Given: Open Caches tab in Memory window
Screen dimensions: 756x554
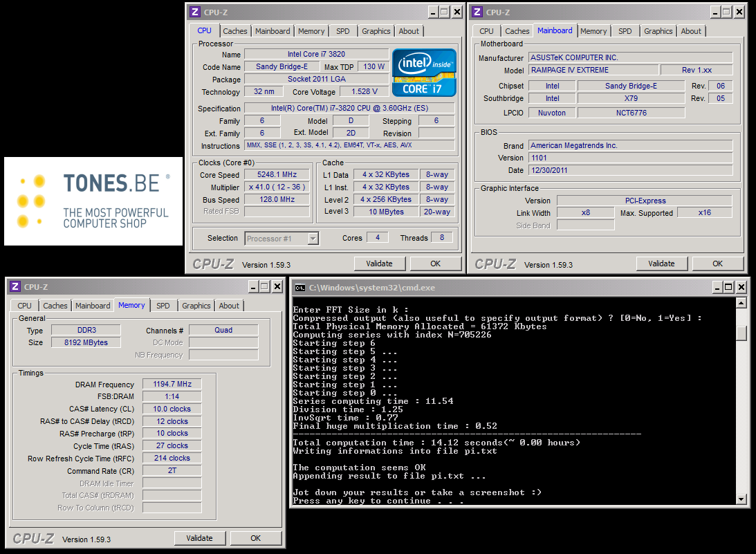Looking at the screenshot, I should 55,306.
